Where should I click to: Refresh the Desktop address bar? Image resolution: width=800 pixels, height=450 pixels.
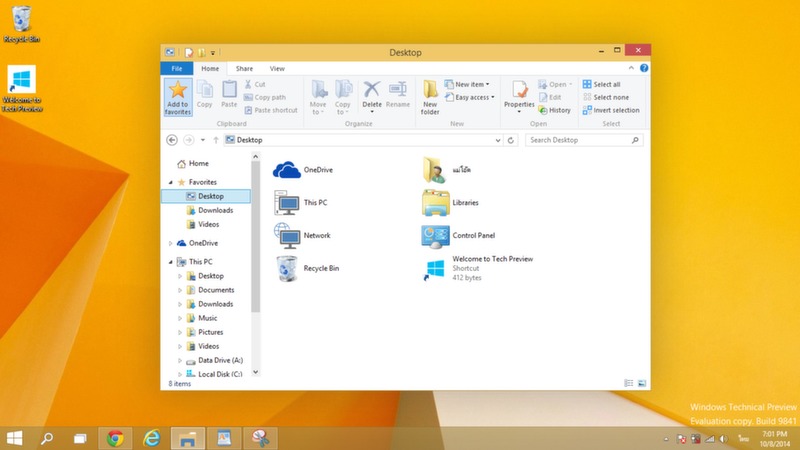(x=511, y=140)
